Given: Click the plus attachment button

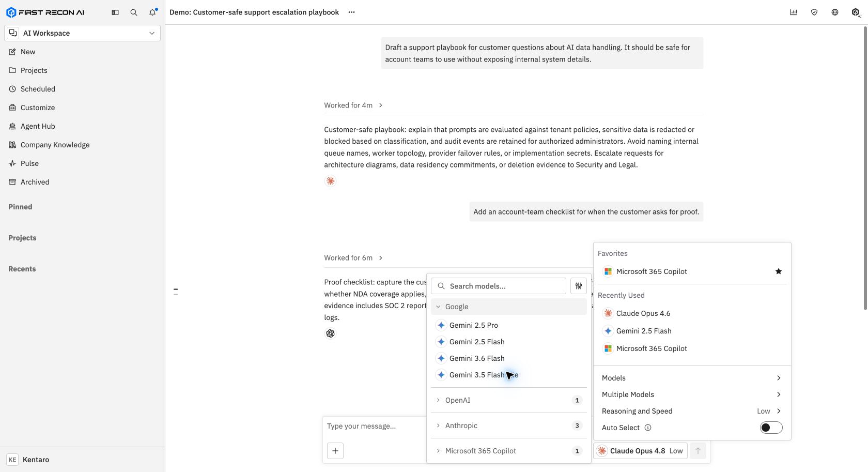Looking at the screenshot, I should (335, 451).
